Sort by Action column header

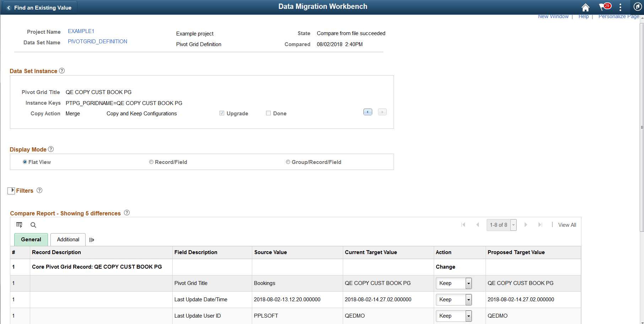coord(444,252)
